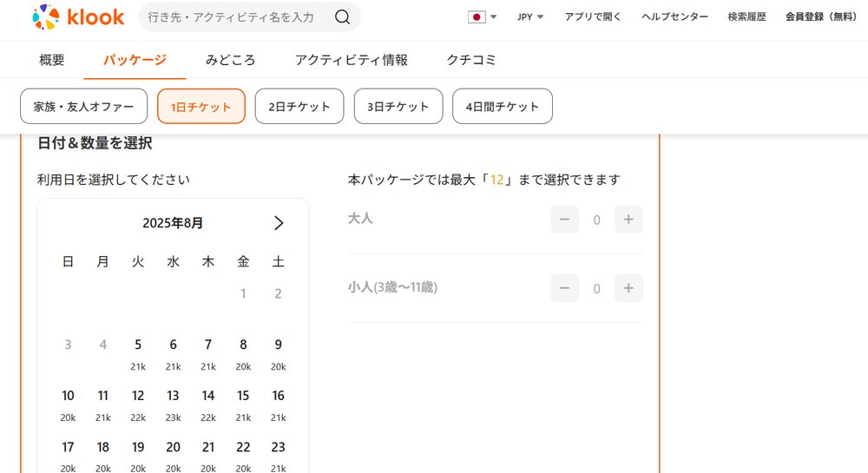Click the highlighted 12 maximum quantity text
This screenshot has height=473, width=868.
496,180
